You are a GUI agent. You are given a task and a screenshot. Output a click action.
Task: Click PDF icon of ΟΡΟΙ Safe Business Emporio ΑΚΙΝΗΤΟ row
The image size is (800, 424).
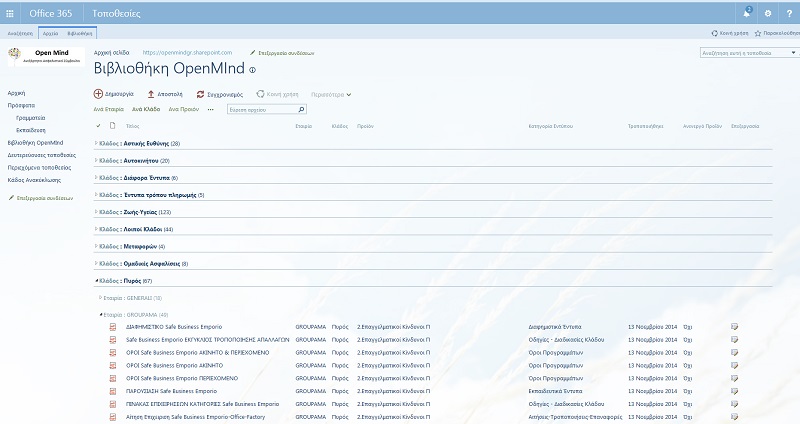click(x=113, y=365)
